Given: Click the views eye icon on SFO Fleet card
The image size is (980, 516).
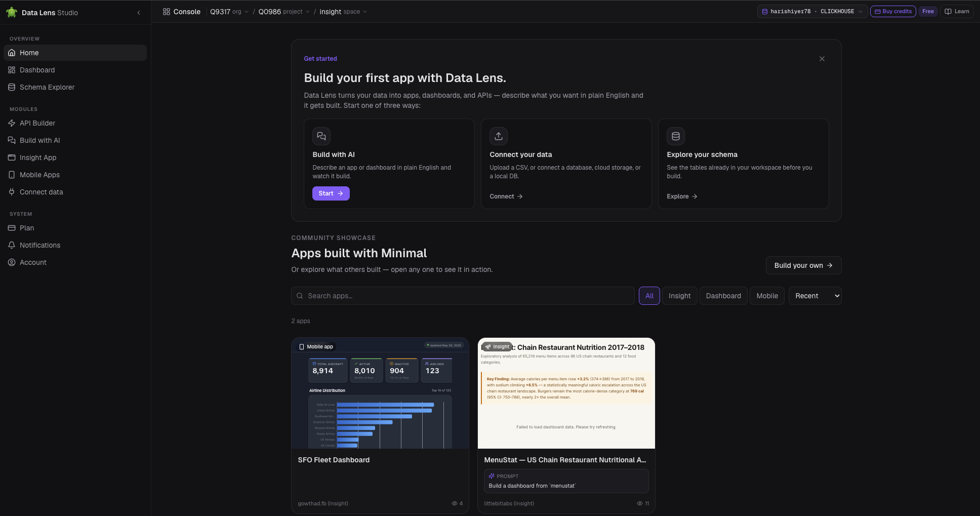Looking at the screenshot, I should click(x=454, y=503).
